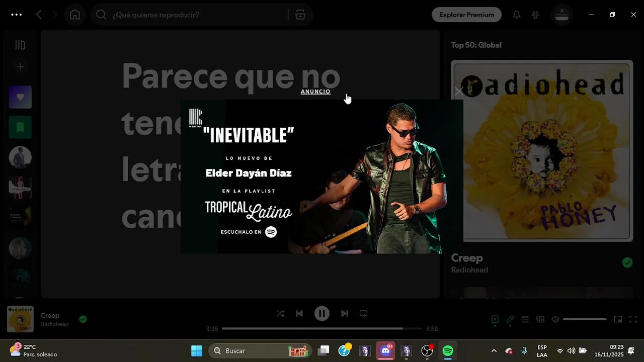
Task: Open microphone icon in system tray
Action: (x=524, y=350)
